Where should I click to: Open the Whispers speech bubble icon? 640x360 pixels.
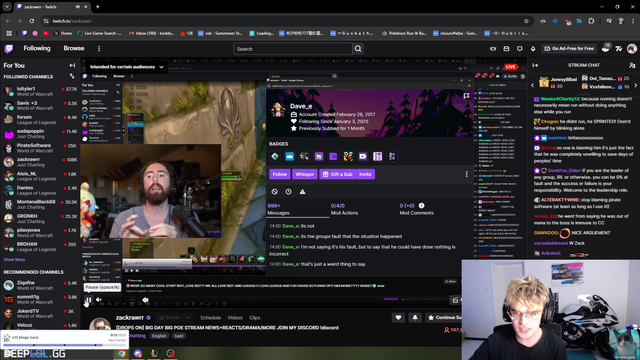[520, 49]
